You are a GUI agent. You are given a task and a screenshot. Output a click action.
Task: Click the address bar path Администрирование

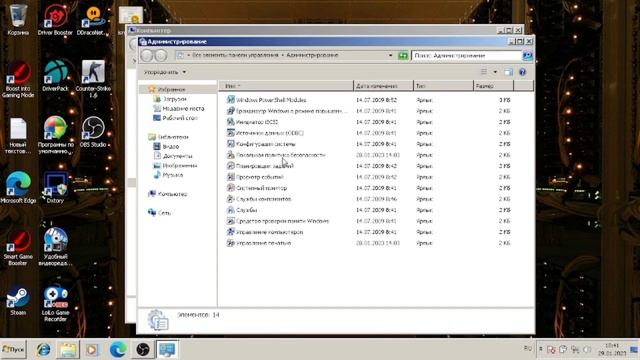click(x=312, y=55)
